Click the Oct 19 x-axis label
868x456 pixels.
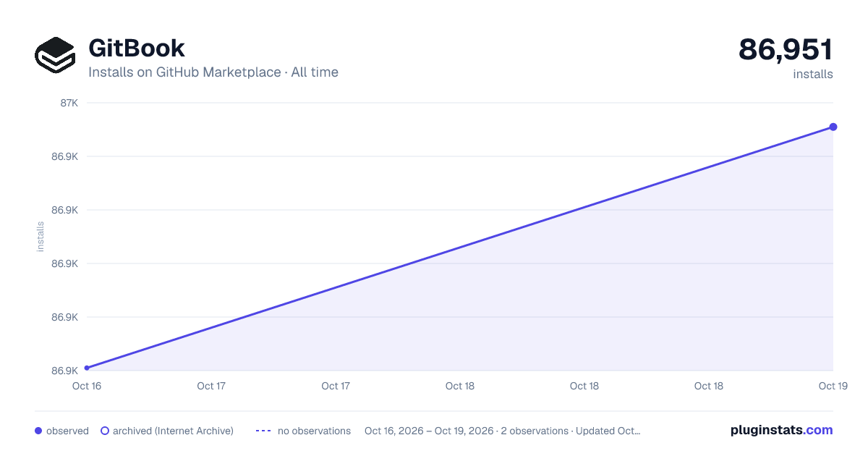tap(833, 386)
